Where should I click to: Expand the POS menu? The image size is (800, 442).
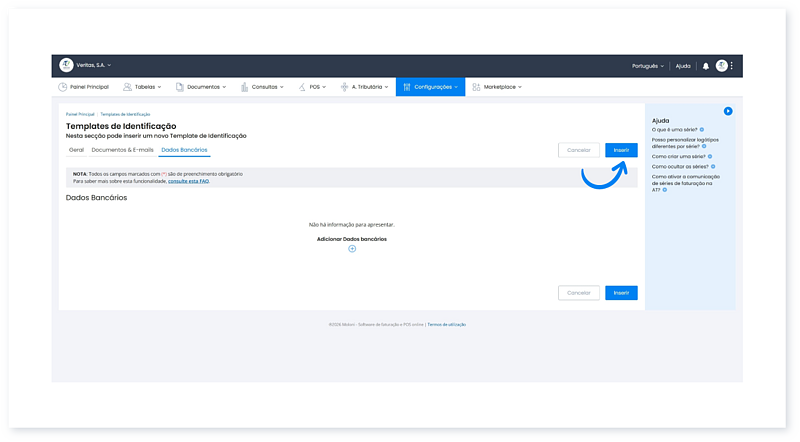tap(312, 87)
